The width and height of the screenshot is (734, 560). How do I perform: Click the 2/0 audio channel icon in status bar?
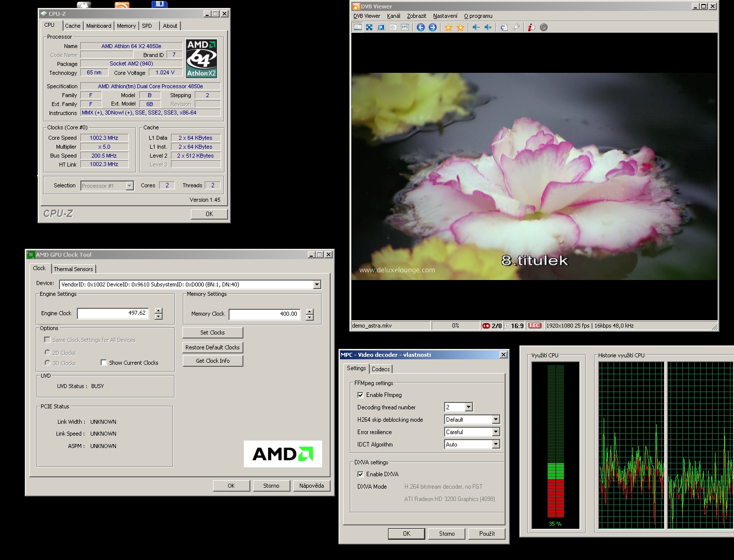[x=492, y=326]
